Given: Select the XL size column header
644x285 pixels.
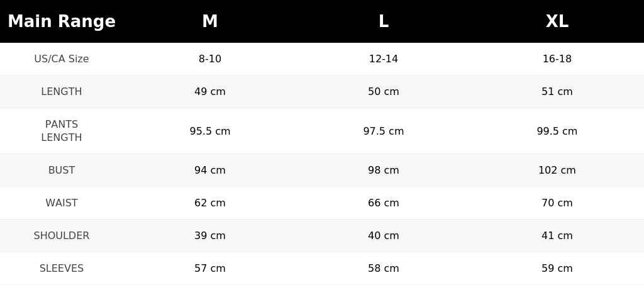Looking at the screenshot, I should (x=557, y=21).
